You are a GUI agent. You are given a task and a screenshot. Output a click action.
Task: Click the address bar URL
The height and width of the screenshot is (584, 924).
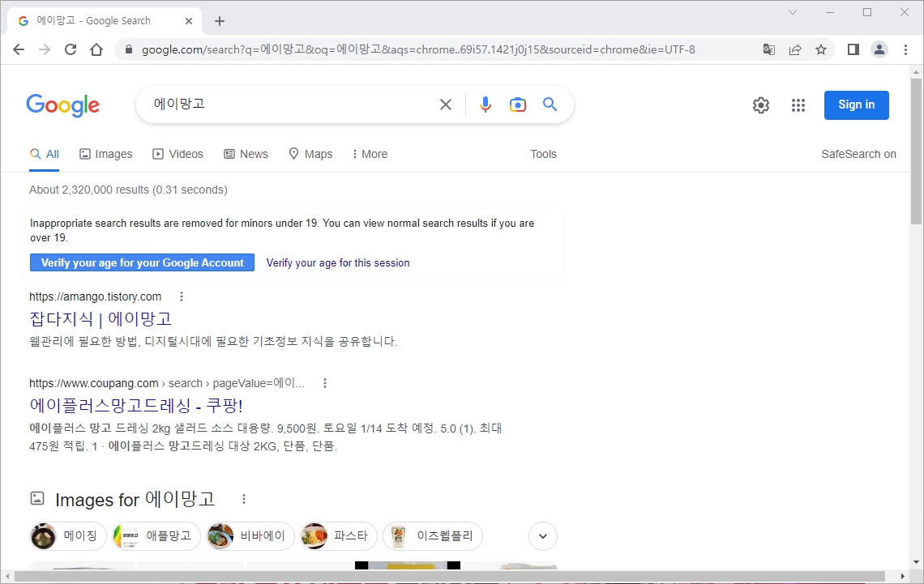click(418, 49)
